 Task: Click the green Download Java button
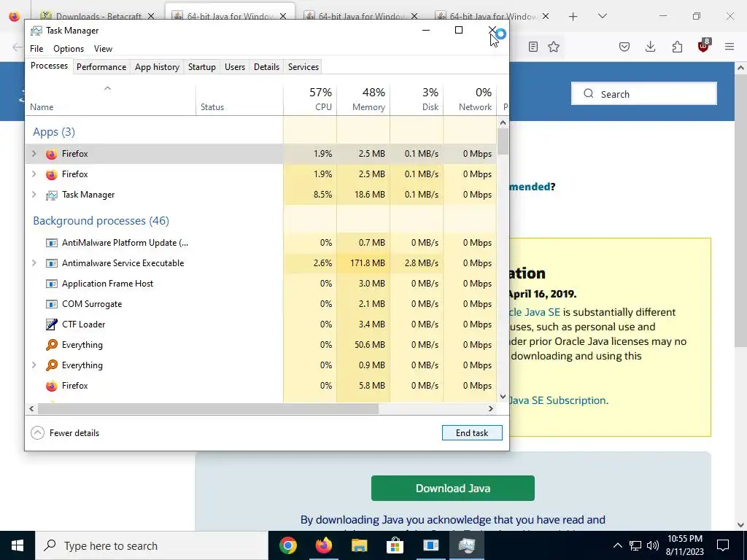coord(452,488)
